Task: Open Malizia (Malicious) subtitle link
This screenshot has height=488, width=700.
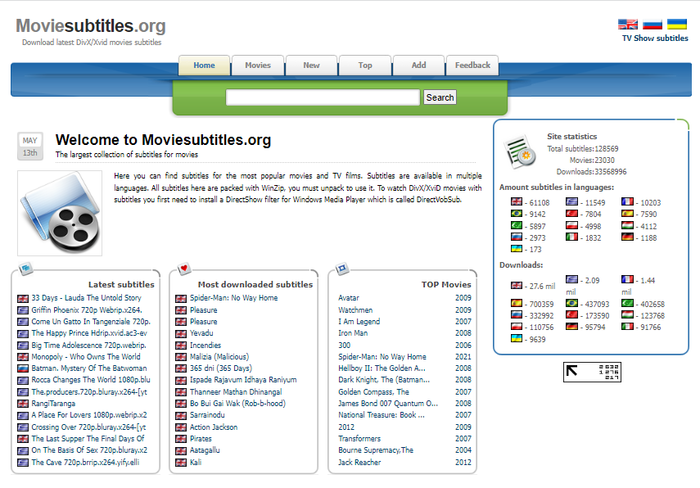Action: (219, 357)
